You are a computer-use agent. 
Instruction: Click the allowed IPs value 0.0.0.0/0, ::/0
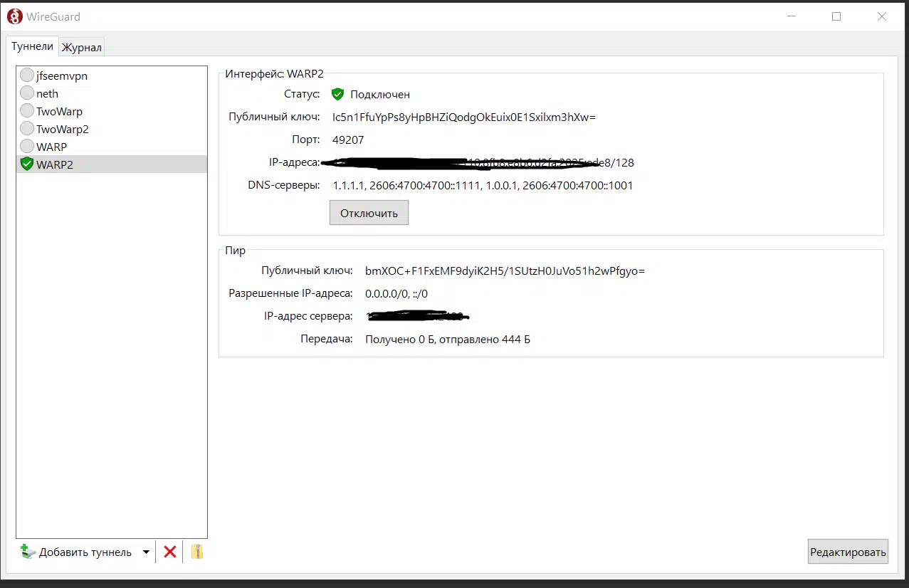pos(396,294)
